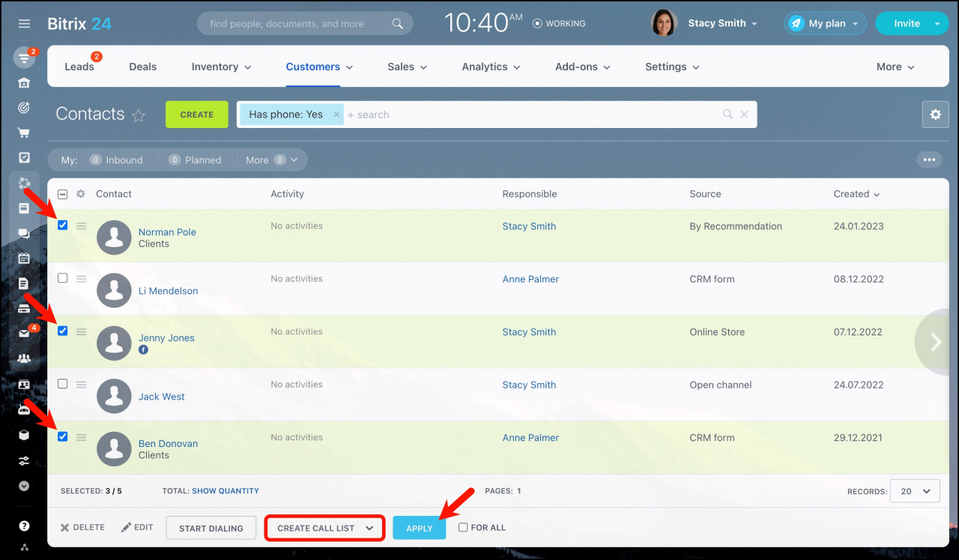Open the sliders settings icon in sidebar
The height and width of the screenshot is (560, 959).
tap(24, 460)
